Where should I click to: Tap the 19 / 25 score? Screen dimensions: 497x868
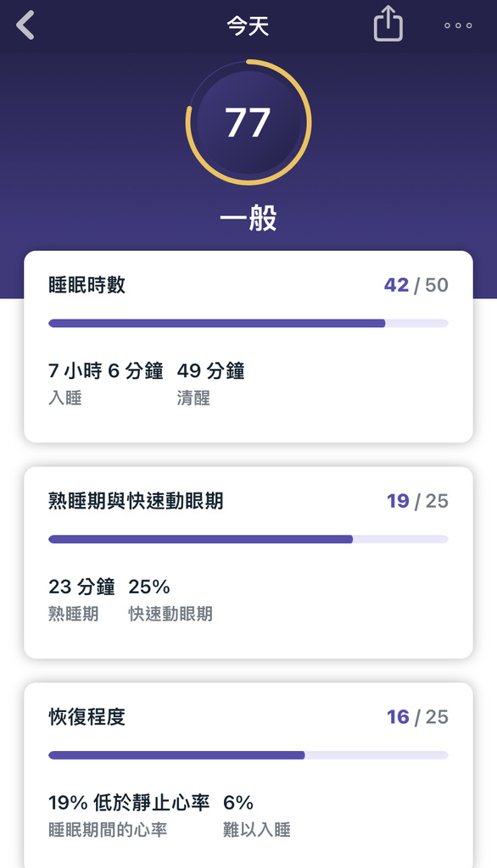[418, 501]
